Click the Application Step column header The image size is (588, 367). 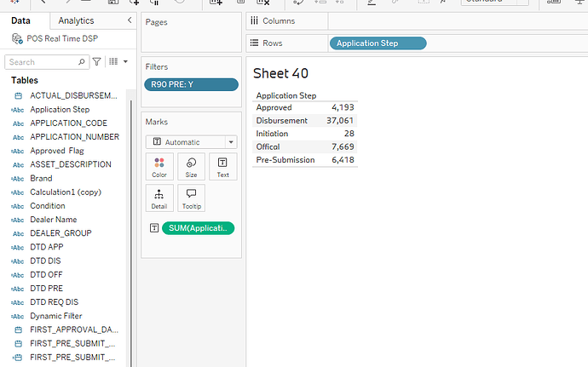point(286,95)
